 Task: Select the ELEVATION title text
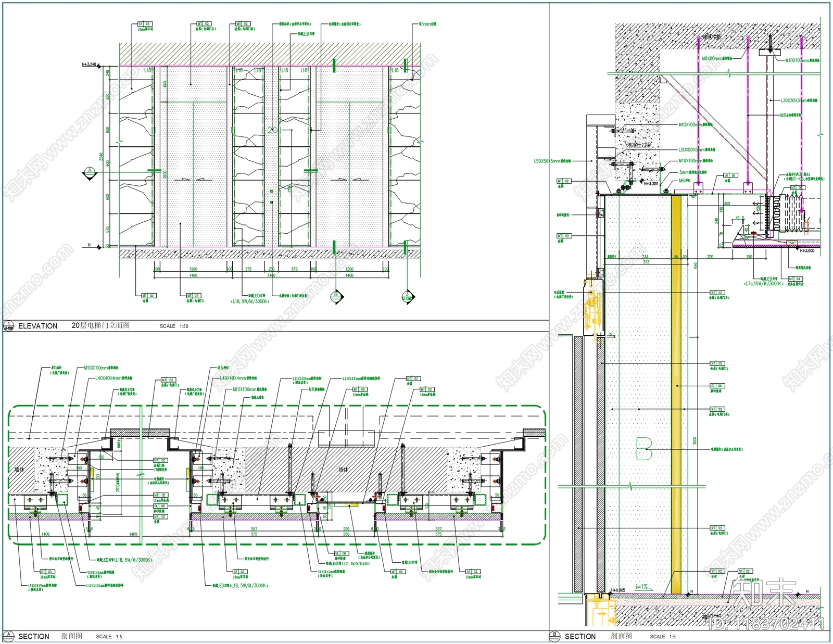pyautogui.click(x=38, y=326)
